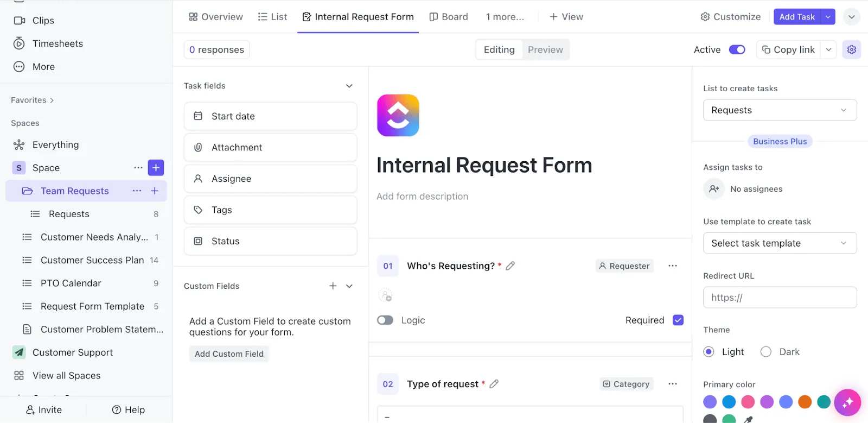Click the add assignee icon under Assign tasks to
The height and width of the screenshot is (423, 868).
(x=714, y=189)
